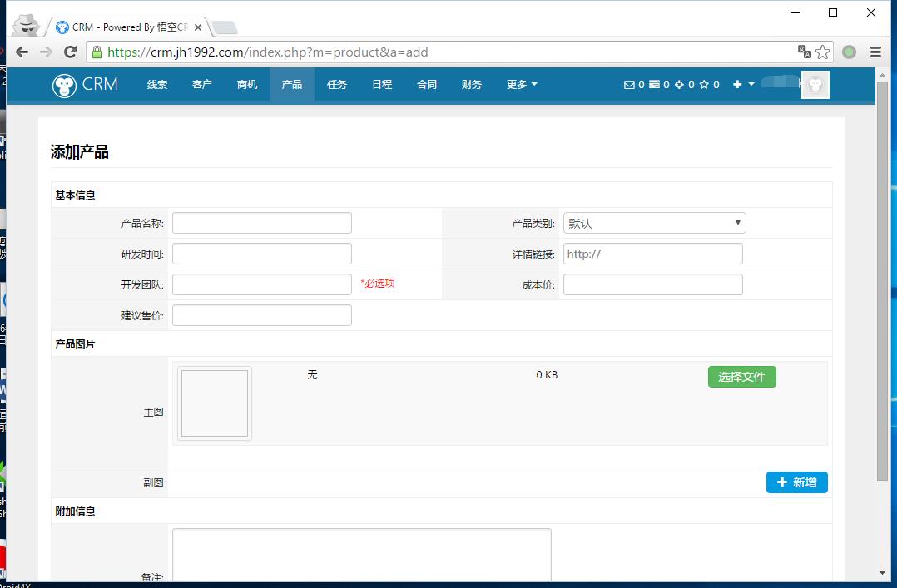Click the CRM monkey logo icon
897x588 pixels.
64,85
